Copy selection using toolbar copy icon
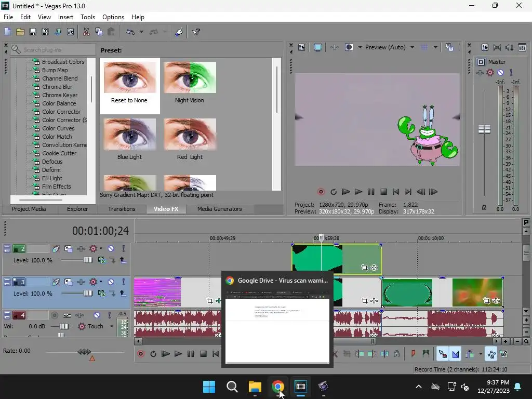The image size is (532, 399). pos(99,32)
